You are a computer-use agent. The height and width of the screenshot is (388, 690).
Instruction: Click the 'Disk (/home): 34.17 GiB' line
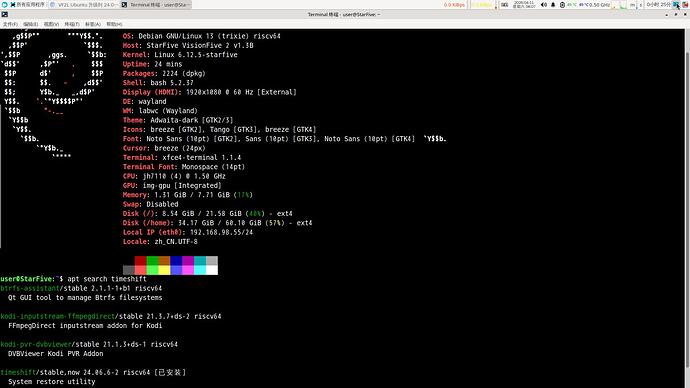(217, 223)
